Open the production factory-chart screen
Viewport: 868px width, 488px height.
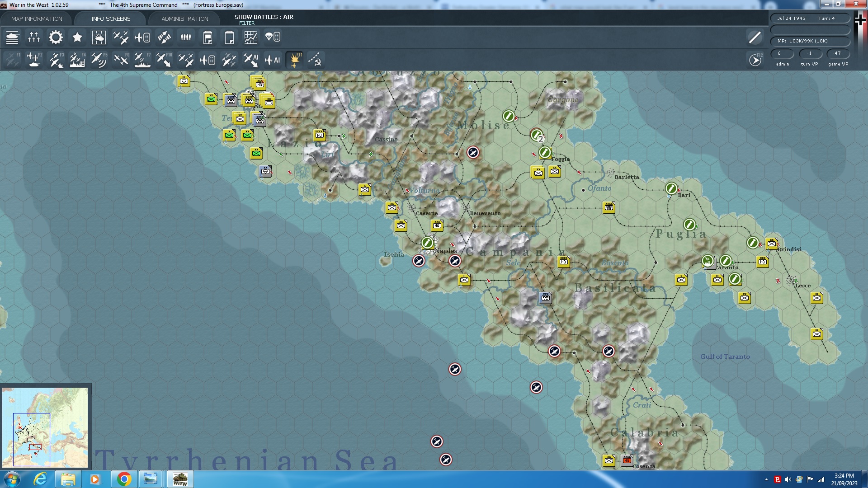[x=250, y=38]
